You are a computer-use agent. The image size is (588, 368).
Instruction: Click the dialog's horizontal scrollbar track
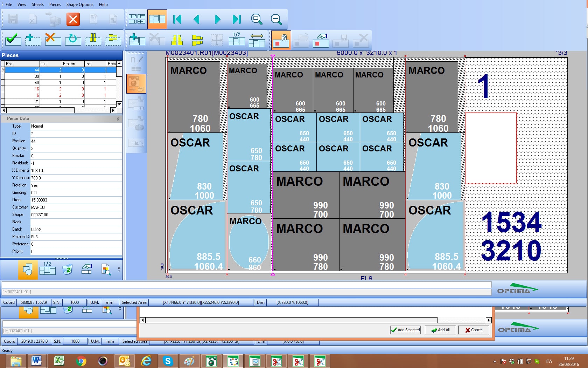click(462, 320)
